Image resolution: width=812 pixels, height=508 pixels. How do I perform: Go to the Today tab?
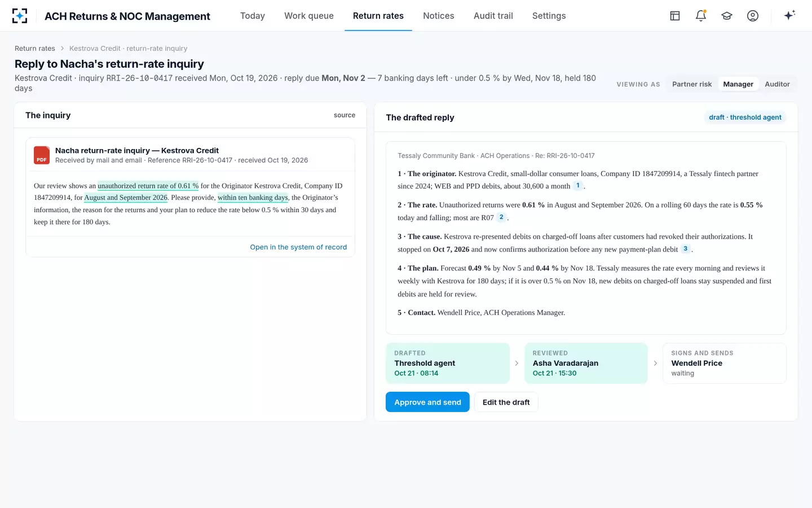[253, 16]
